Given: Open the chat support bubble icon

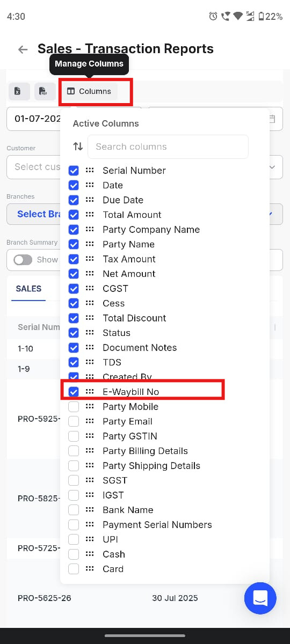Looking at the screenshot, I should (x=260, y=598).
